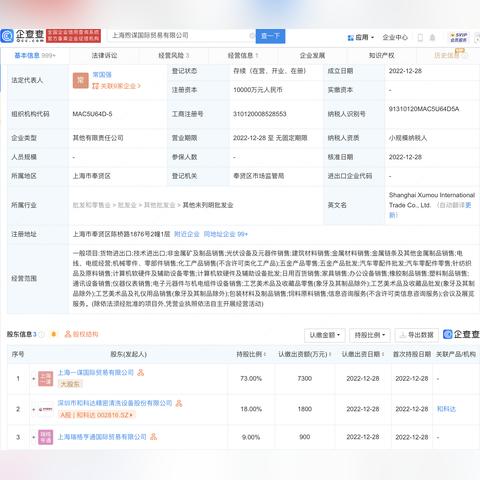Click the 其他有限责任公司 company type value
Viewport: 480px width, 480px height.
click(x=98, y=138)
